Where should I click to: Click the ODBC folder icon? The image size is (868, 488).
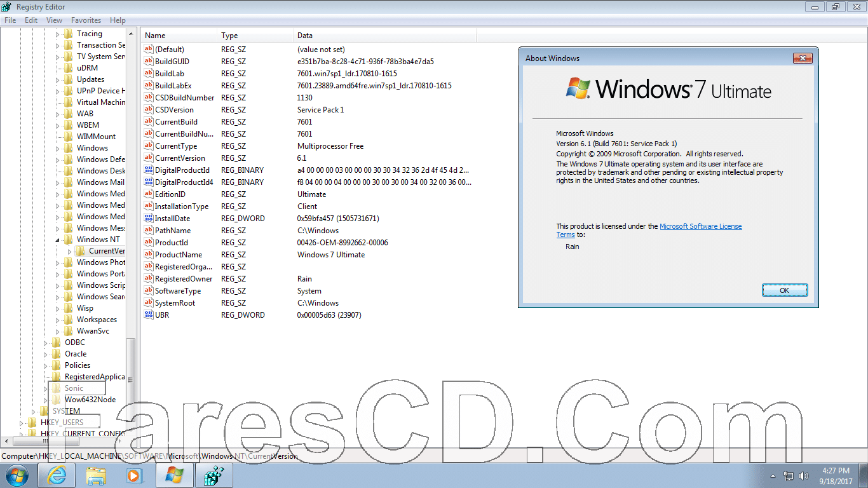pos(57,342)
